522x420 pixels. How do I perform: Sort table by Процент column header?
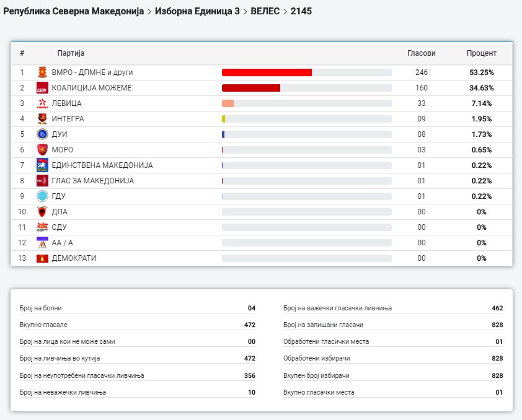481,53
